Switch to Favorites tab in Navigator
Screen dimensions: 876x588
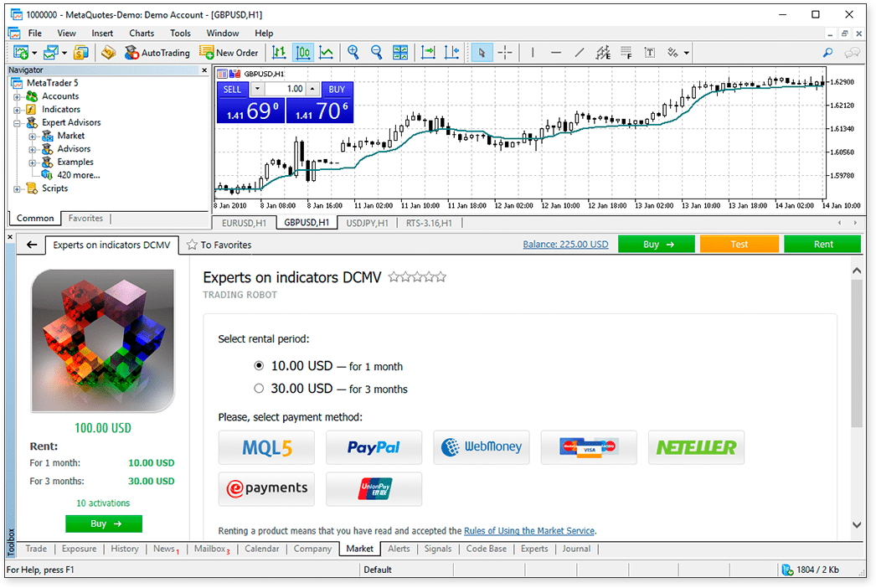85,218
